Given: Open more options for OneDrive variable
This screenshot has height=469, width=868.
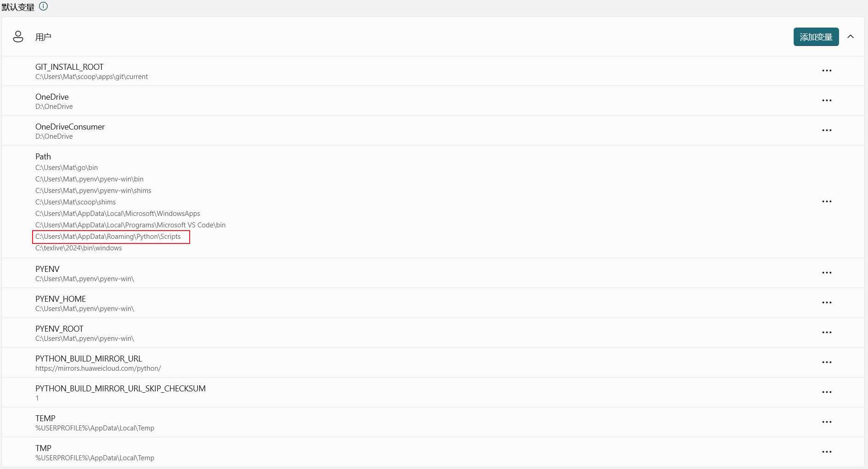Looking at the screenshot, I should [x=827, y=101].
